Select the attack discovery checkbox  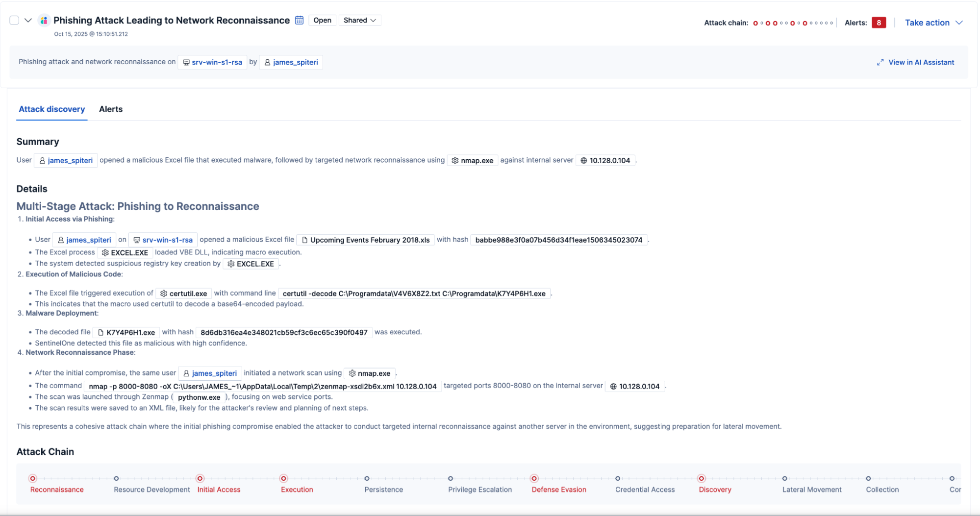pos(14,20)
